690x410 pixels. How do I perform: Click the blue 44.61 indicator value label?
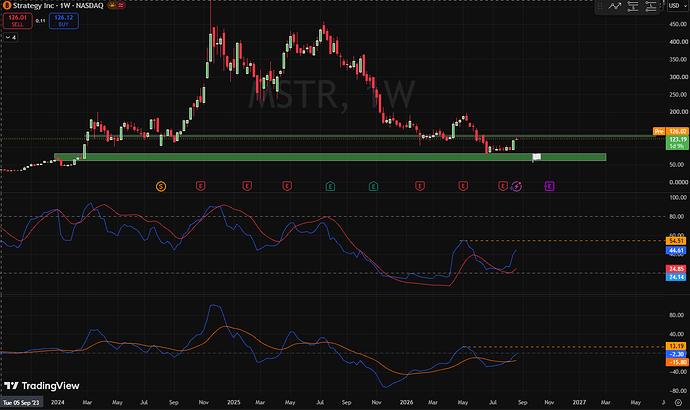tap(676, 250)
